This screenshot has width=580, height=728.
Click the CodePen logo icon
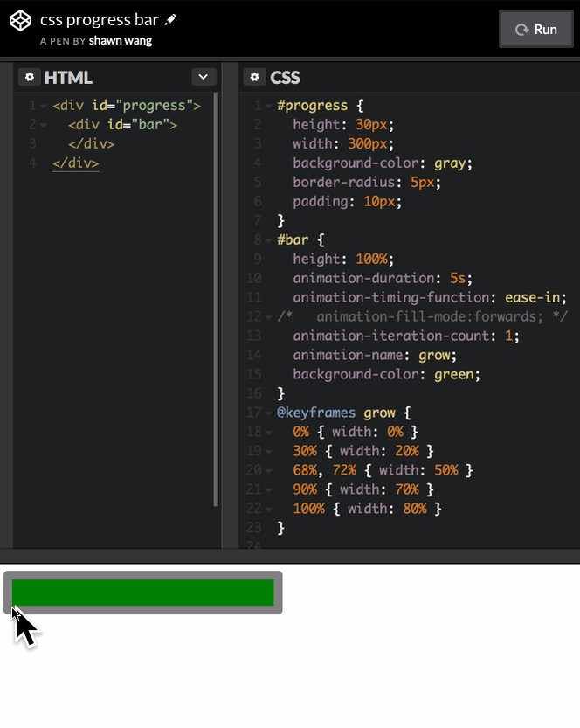tap(20, 21)
